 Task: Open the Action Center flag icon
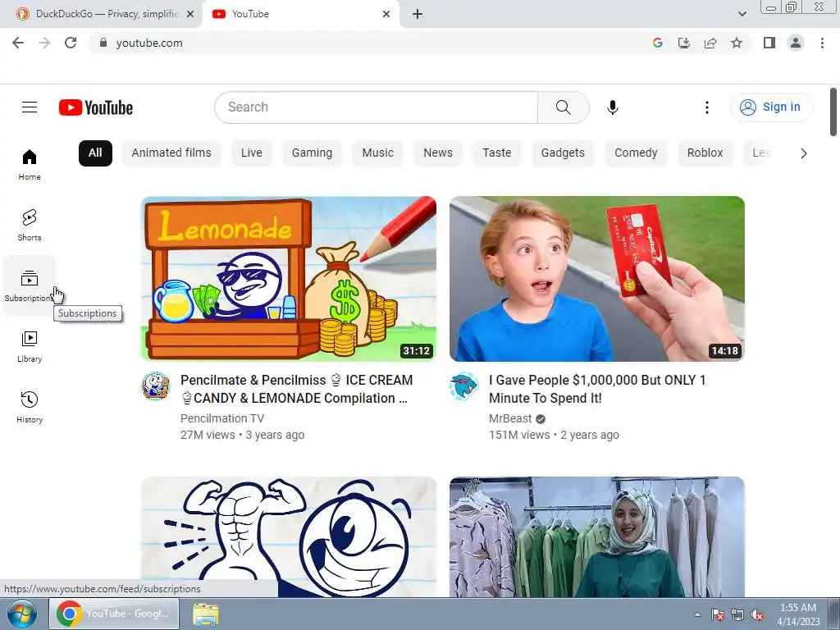click(717, 615)
